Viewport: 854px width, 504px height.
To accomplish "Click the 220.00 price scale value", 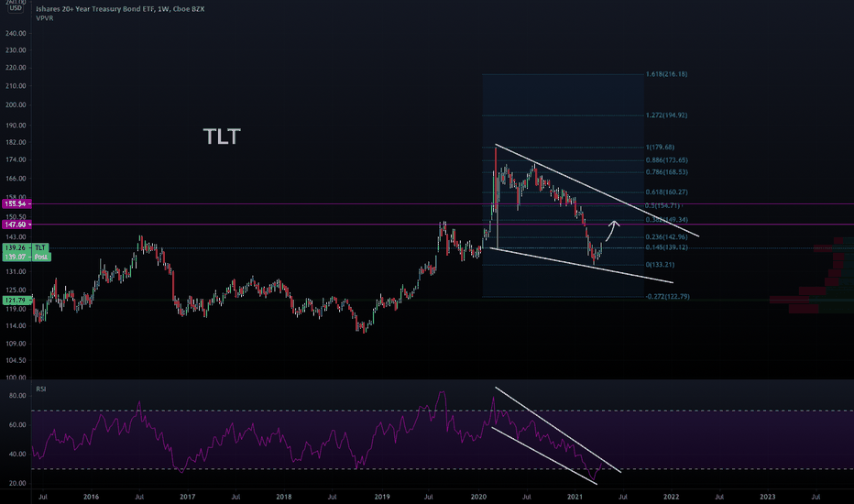I will 16,68.
